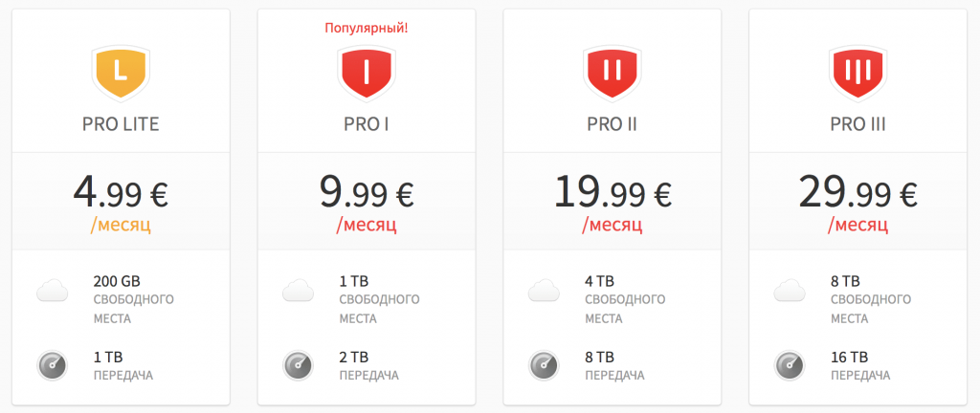
Task: Click the orange PRO LITE shield icon
Action: click(x=121, y=72)
